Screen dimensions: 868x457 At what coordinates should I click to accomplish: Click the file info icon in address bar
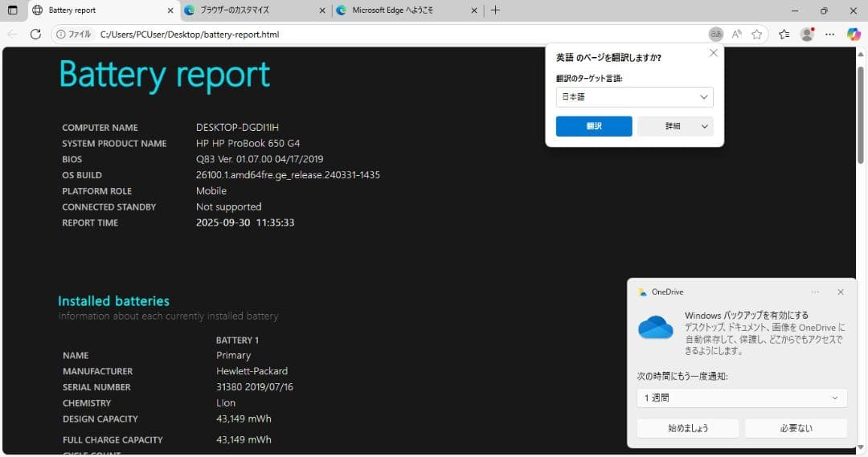point(61,35)
